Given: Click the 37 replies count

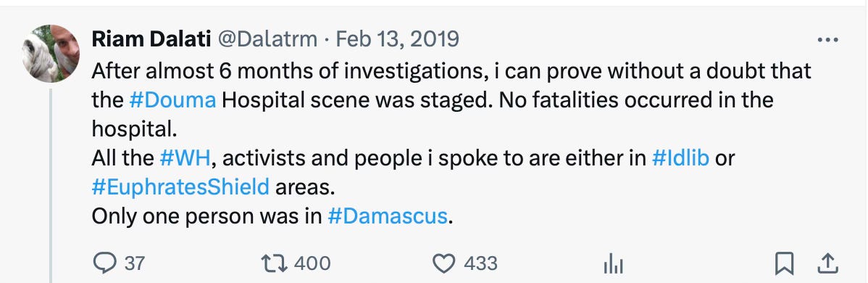Looking at the screenshot, I should tap(134, 263).
